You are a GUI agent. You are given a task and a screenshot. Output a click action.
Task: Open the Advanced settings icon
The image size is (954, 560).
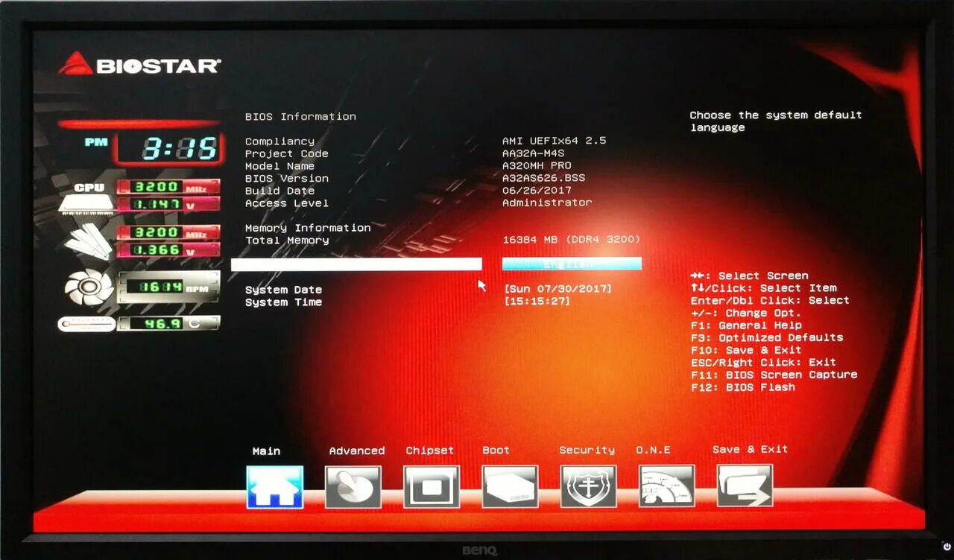point(353,487)
